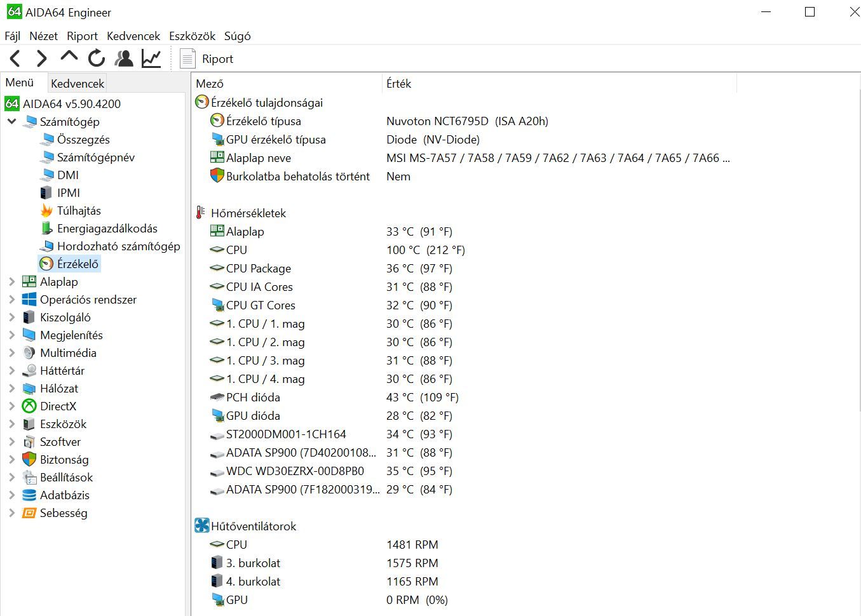861x616 pixels.
Task: Click the Windows logo icon beside Operációs rendszer
Action: 29,299
